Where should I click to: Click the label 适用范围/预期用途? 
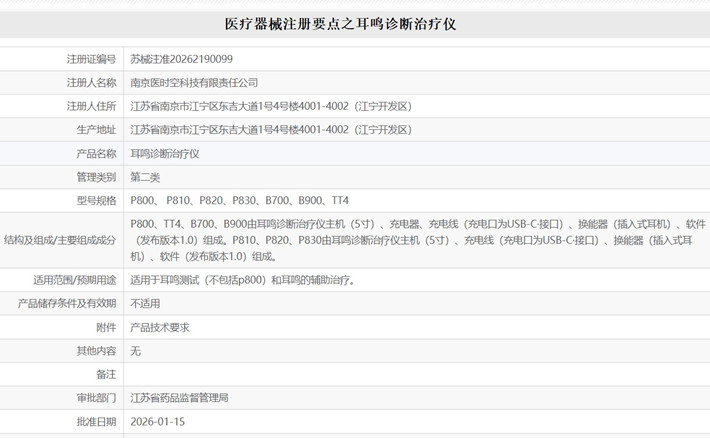click(75, 280)
